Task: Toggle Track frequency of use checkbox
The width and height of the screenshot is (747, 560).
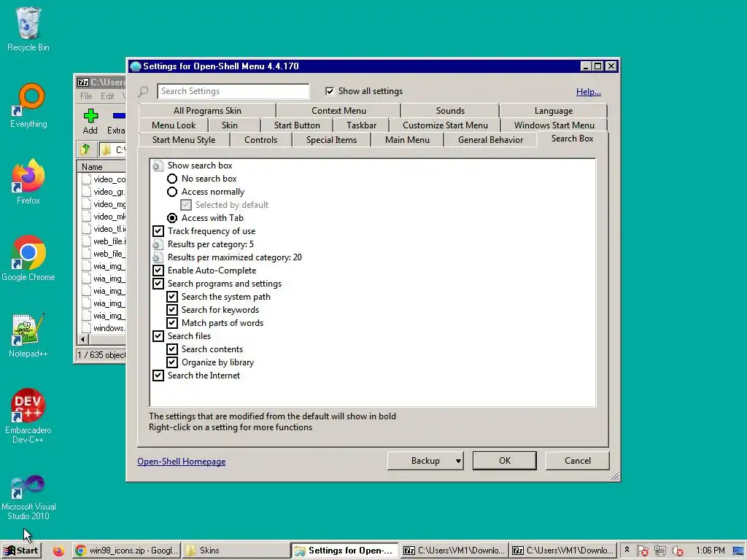Action: 158,231
